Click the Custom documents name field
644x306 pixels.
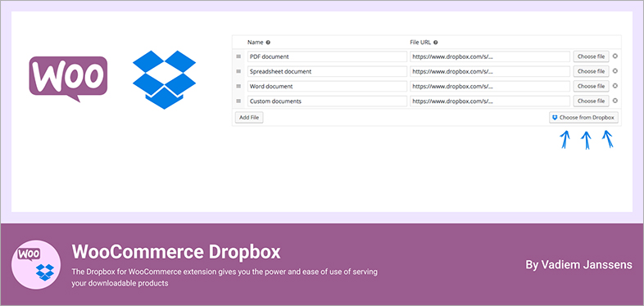tap(328, 101)
